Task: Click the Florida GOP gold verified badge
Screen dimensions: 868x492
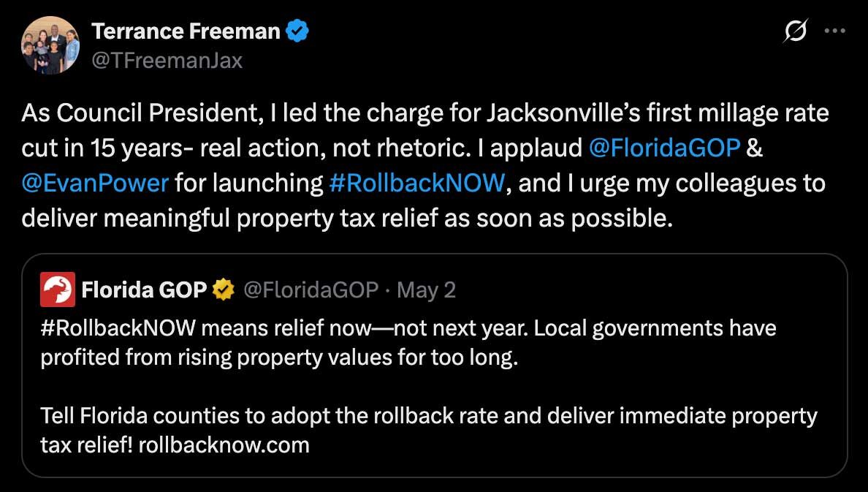Action: [222, 290]
